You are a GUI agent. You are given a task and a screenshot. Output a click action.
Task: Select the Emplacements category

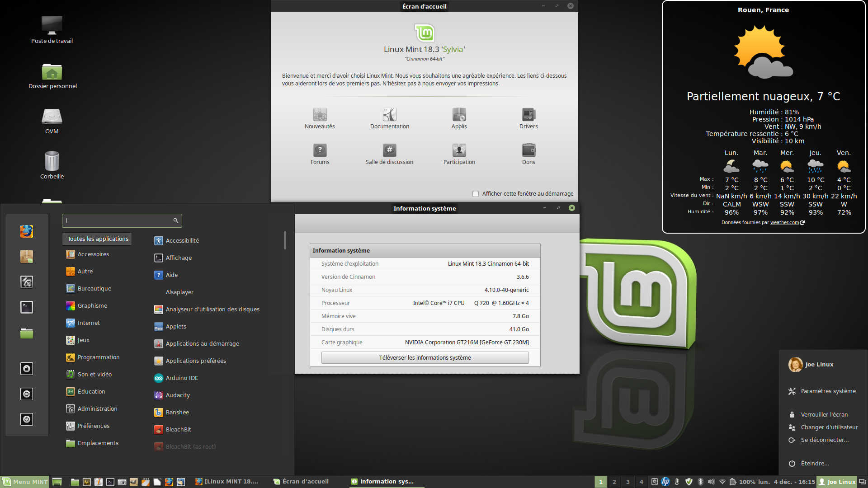pyautogui.click(x=92, y=443)
